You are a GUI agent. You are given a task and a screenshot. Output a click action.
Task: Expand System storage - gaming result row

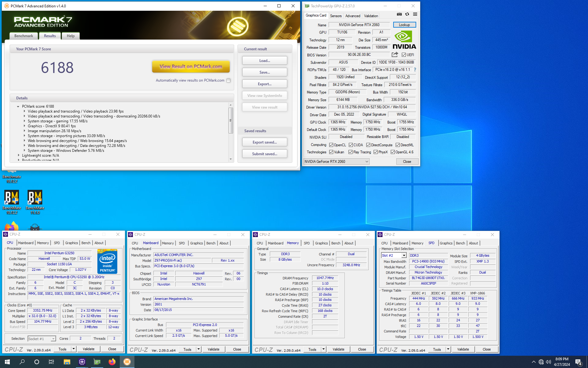(24, 121)
